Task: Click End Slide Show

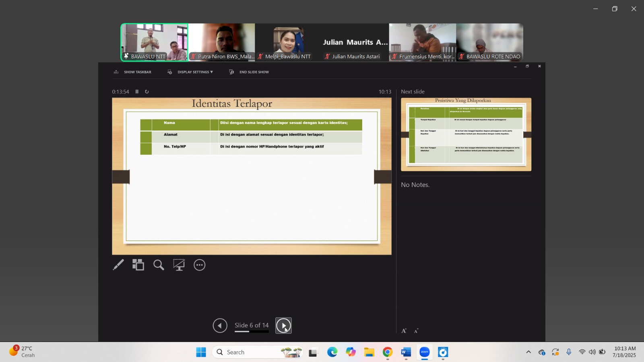Action: [249, 72]
